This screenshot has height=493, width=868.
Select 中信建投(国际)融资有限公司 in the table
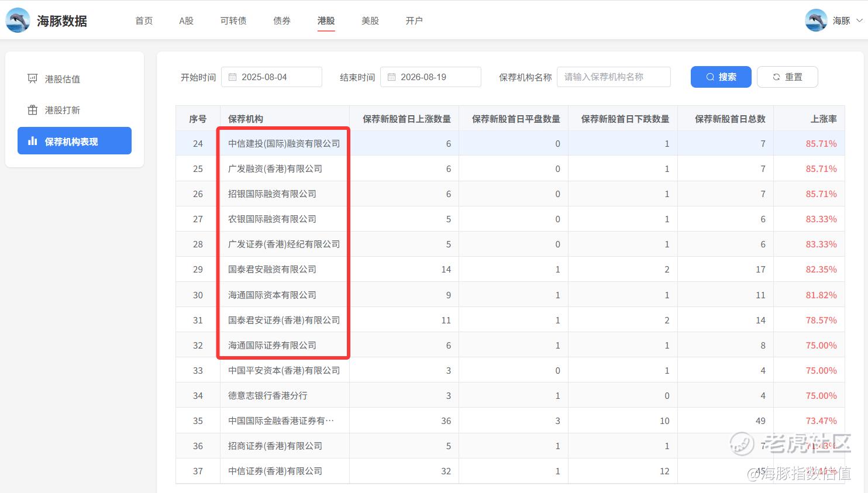(284, 144)
